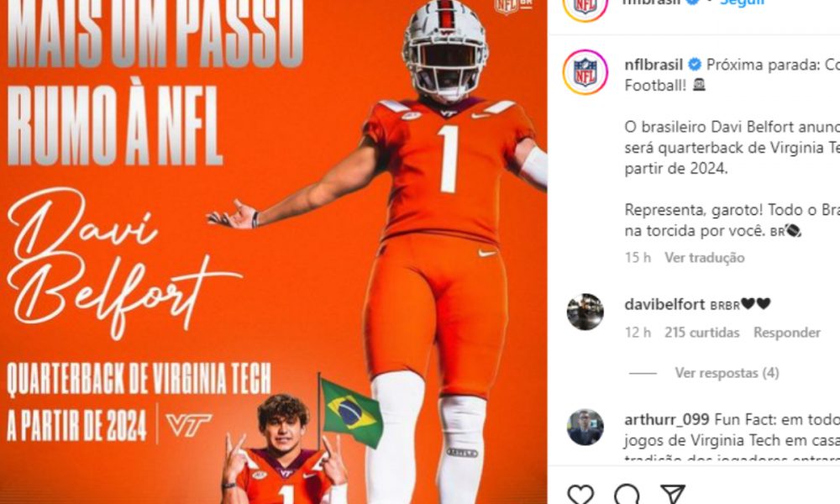Screen dimensions: 840x504
Task: Click the '15 h' caption timestamp
Action: [638, 258]
